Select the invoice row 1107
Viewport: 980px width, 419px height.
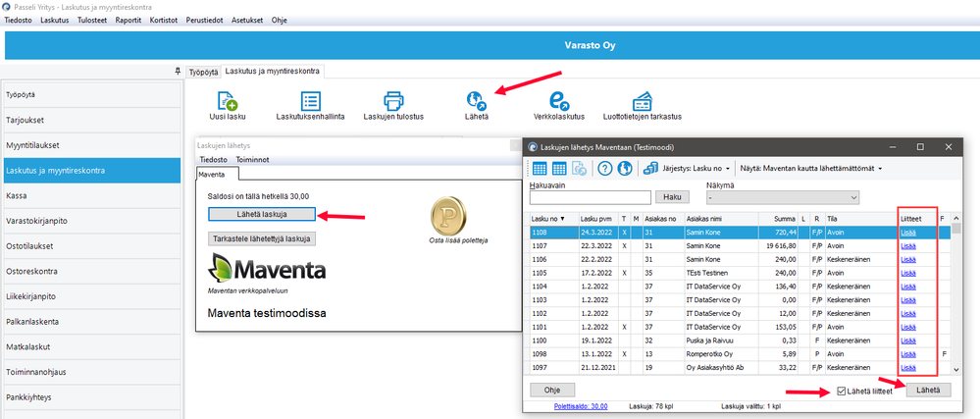(740, 245)
